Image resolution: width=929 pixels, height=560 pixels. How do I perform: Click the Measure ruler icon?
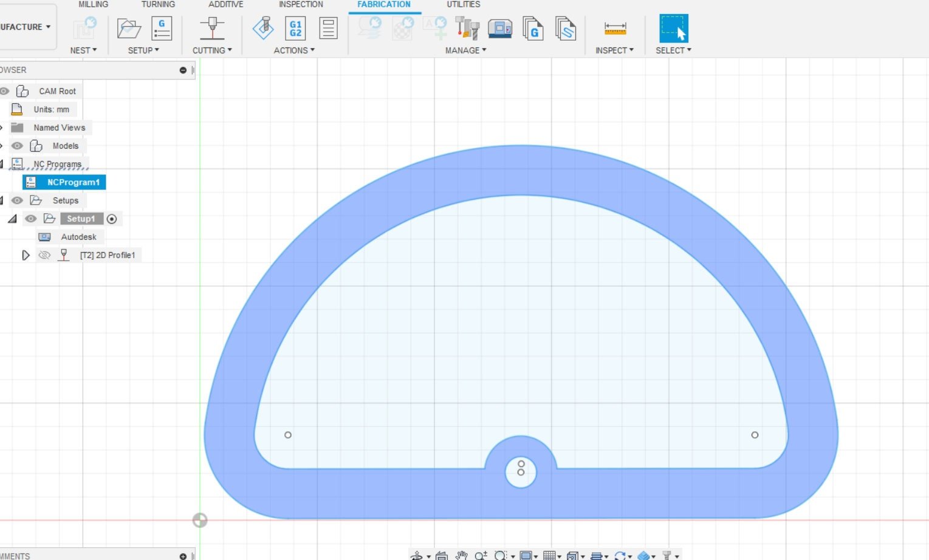[x=615, y=28]
